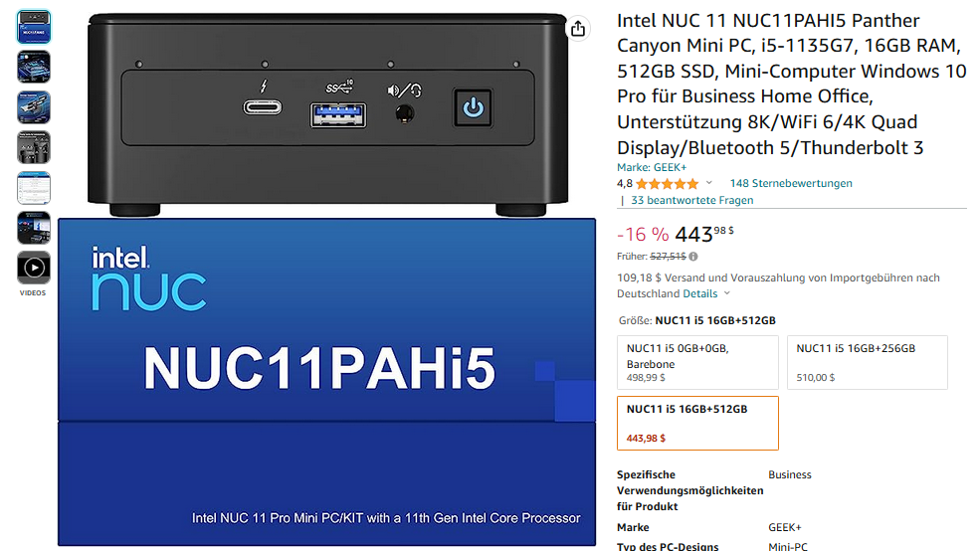Screen dimensions: 980x551
Task: Expand shipping Details chevron
Action: tap(727, 293)
